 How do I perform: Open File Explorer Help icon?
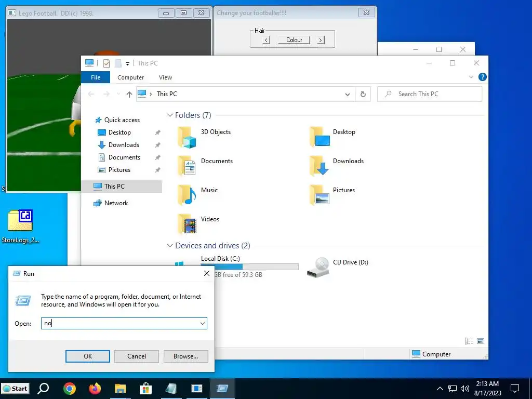point(482,77)
